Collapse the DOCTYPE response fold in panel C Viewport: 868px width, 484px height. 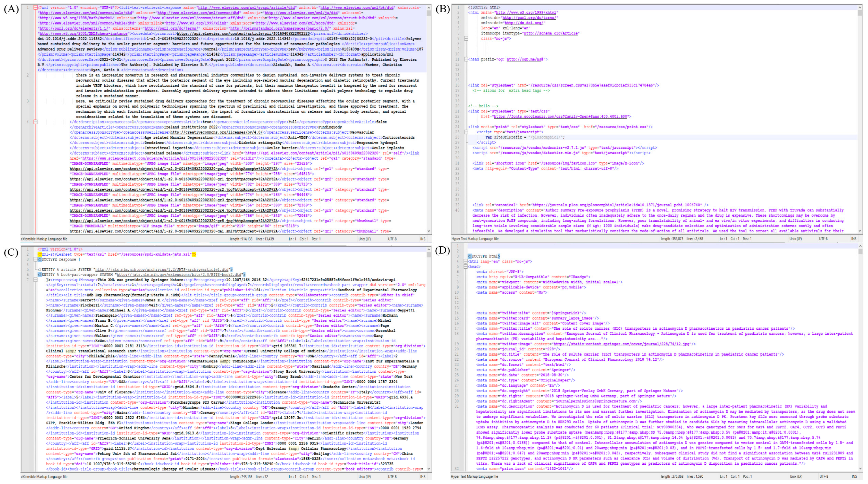[x=35, y=259]
